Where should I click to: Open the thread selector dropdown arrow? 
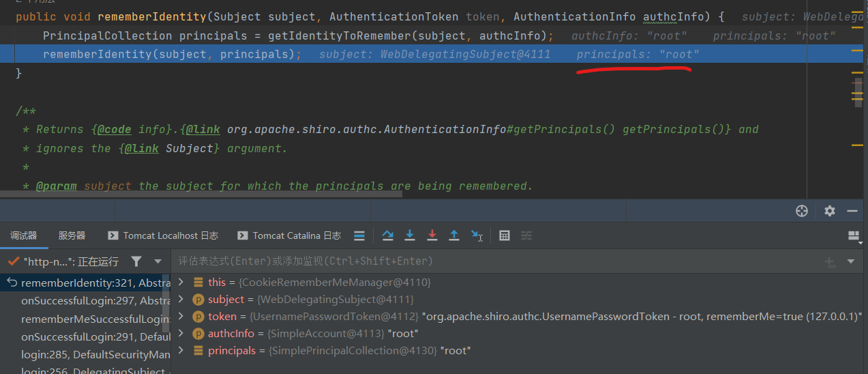(158, 261)
